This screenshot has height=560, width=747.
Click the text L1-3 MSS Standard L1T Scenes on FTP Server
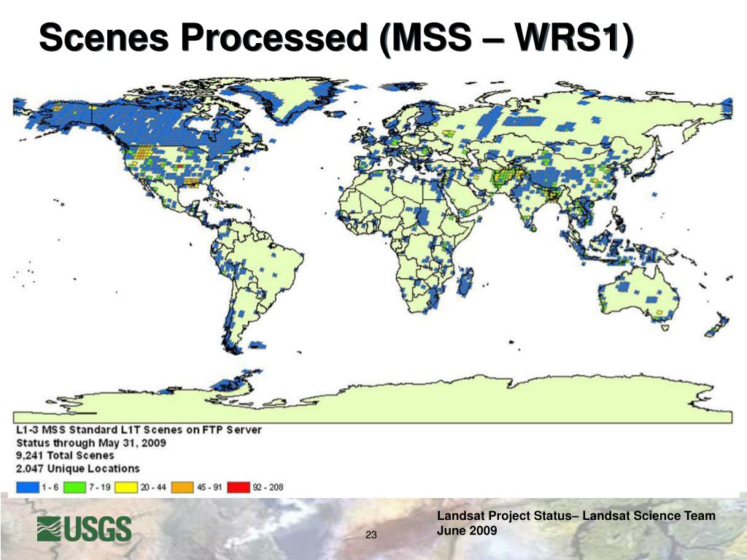click(139, 429)
